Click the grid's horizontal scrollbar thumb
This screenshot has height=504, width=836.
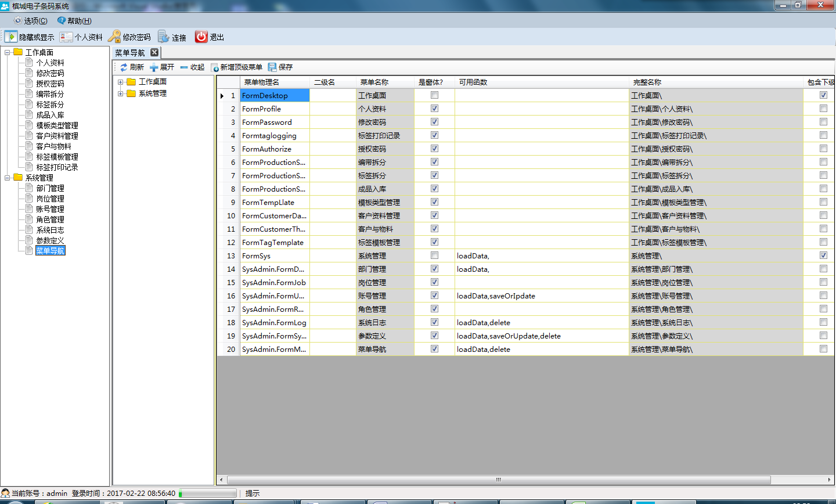498,480
